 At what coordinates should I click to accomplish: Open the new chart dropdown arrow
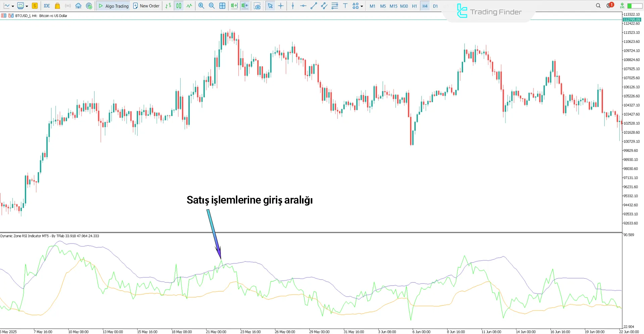pyautogui.click(x=13, y=6)
